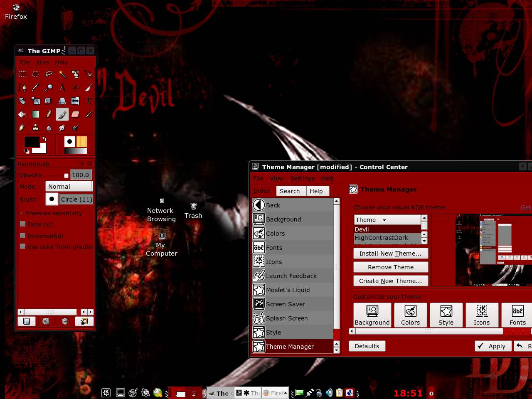Click the Opacity value field showing 100.0
Screen dimensions: 532x399
[81, 175]
